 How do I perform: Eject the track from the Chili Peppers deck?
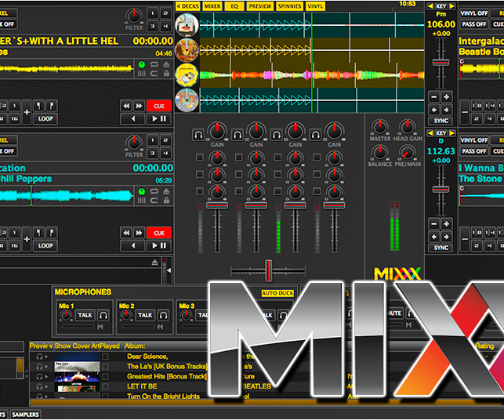coord(166,191)
